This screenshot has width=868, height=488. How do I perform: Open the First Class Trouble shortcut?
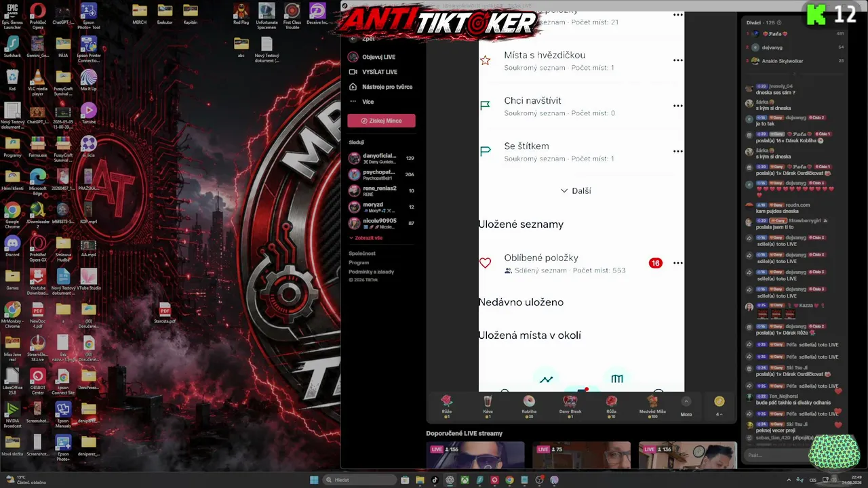click(292, 16)
